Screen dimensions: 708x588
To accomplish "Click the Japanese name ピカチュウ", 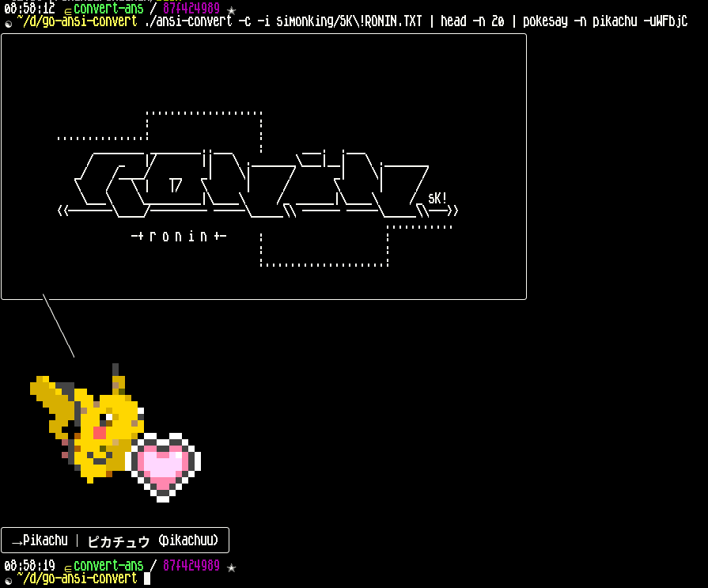I will [119, 541].
